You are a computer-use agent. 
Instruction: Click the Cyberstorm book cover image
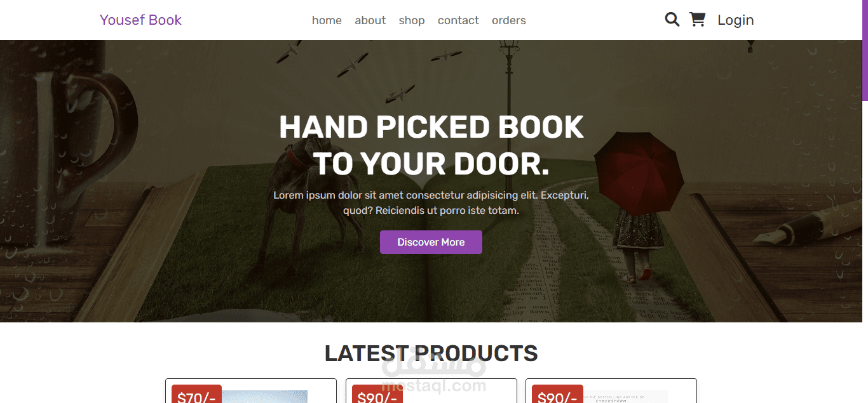point(626,397)
